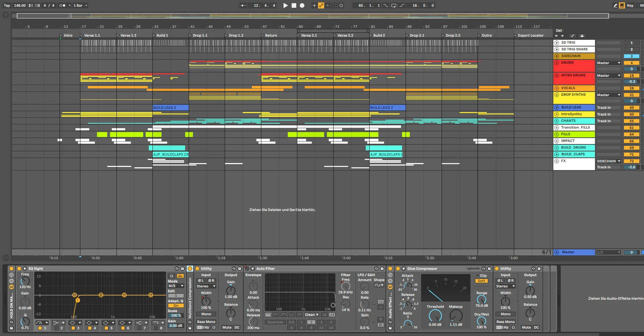Jump to next locator arrow

(x=562, y=36)
